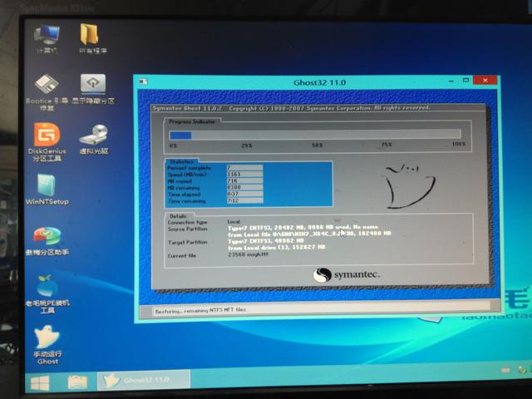Open the show hidden partitions tool icon

(93, 89)
